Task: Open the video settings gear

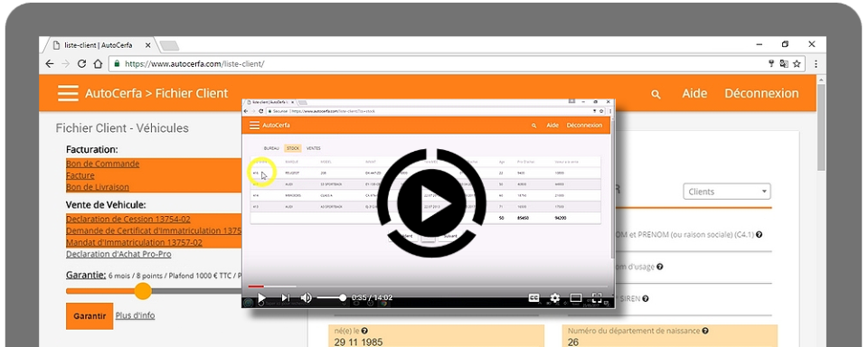Action: coord(554,297)
